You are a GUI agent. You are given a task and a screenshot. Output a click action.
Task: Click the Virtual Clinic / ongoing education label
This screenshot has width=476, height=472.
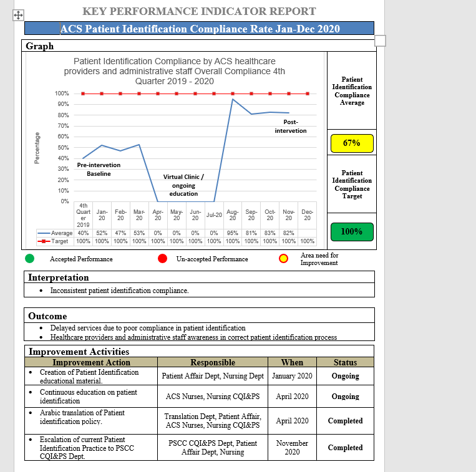pos(183,185)
